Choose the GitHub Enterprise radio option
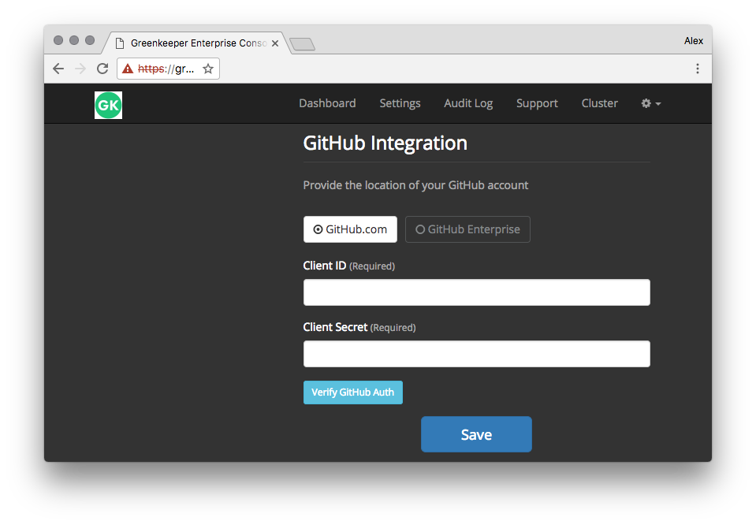 click(467, 229)
